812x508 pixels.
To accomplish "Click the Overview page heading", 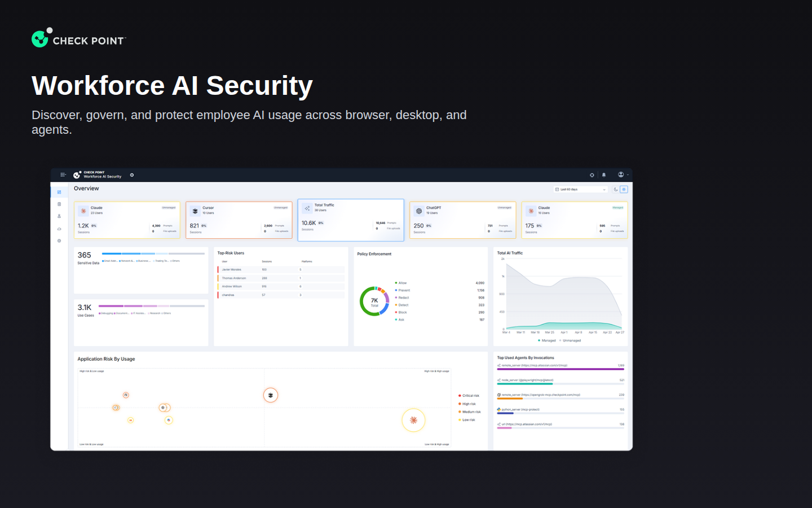I will 86,189.
